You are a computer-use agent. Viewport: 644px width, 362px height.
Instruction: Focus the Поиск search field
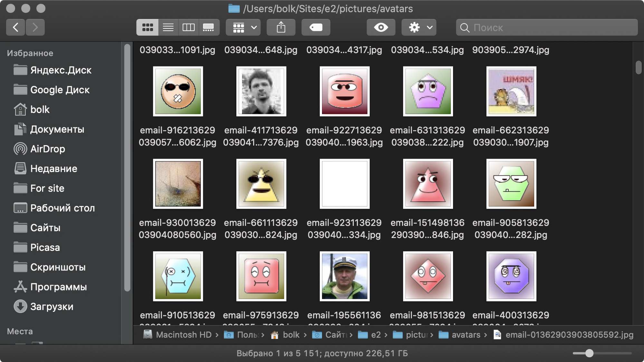(547, 27)
